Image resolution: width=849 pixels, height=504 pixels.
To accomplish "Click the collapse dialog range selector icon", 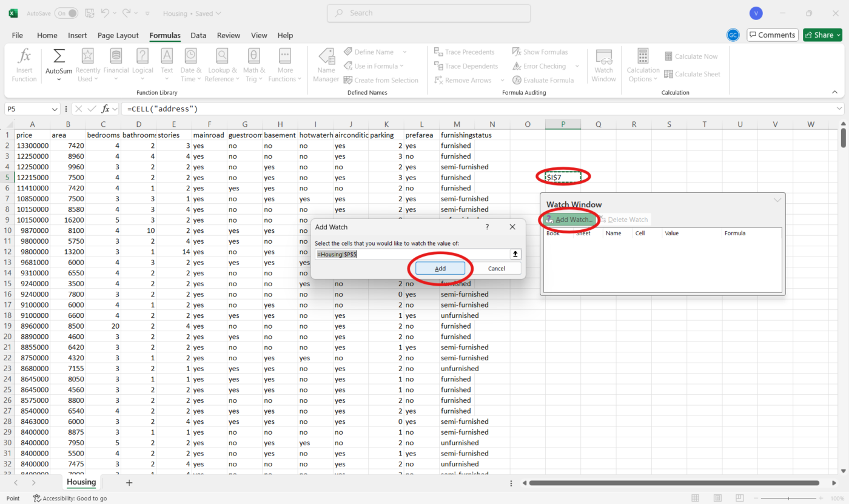I will click(x=515, y=254).
